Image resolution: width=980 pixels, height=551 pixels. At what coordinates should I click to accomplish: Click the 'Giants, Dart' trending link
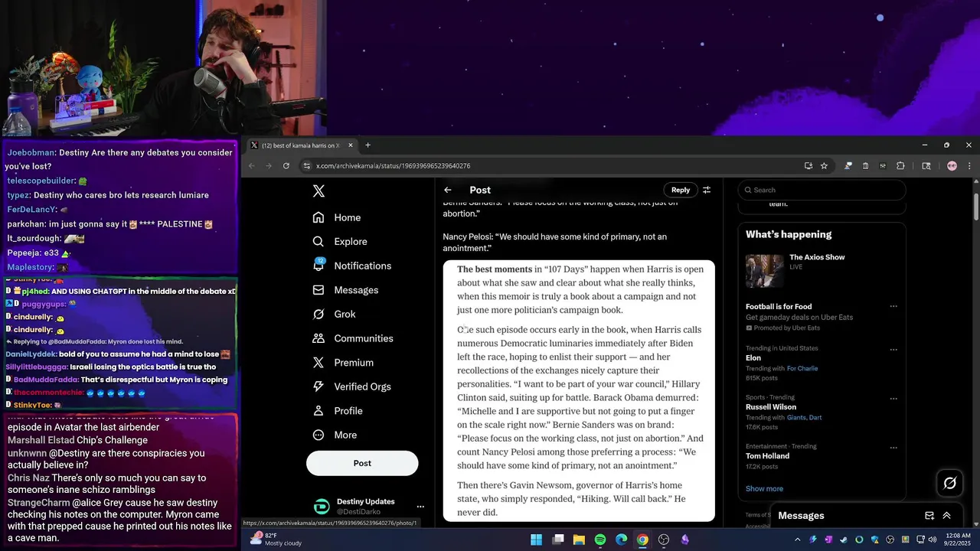(805, 417)
